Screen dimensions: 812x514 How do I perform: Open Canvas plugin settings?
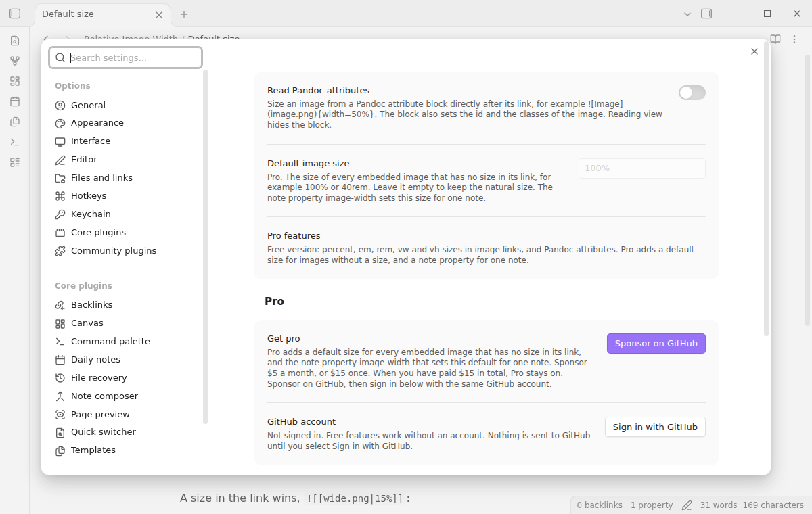coord(125,323)
